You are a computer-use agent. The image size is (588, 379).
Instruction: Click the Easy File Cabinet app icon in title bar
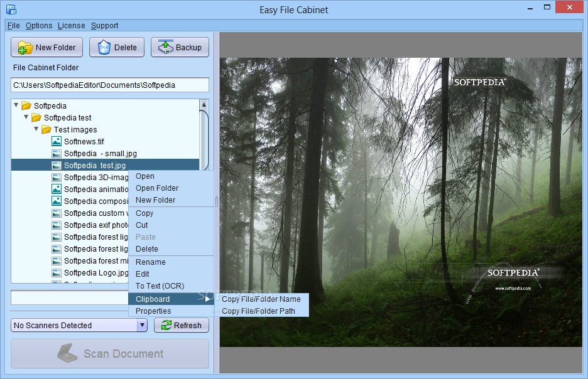coord(11,9)
